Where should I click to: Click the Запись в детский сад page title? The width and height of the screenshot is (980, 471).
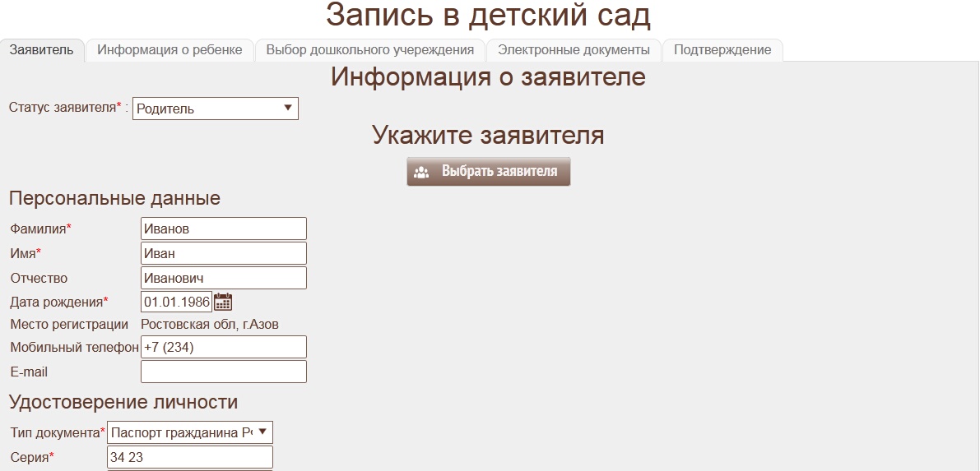coord(488,16)
